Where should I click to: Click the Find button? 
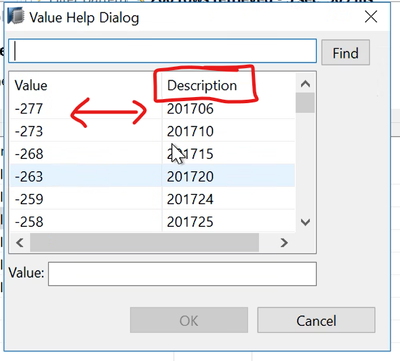(345, 52)
